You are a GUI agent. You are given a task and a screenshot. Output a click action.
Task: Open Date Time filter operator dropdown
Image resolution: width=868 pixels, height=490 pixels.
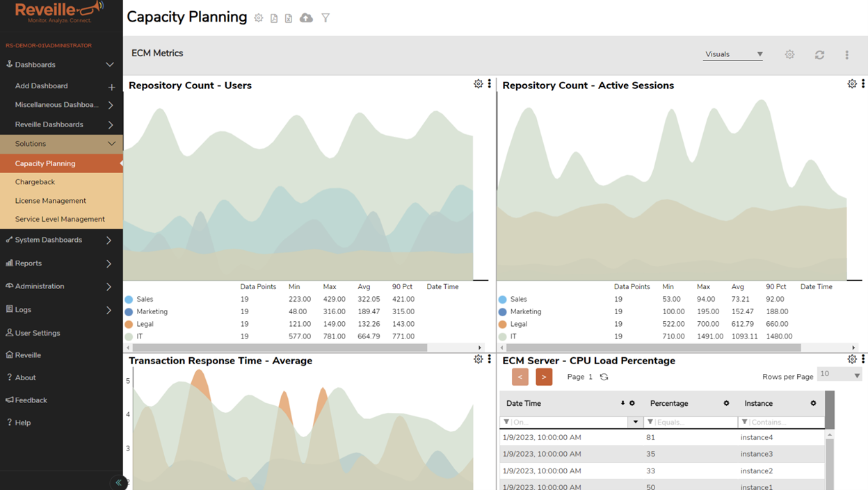coord(635,422)
